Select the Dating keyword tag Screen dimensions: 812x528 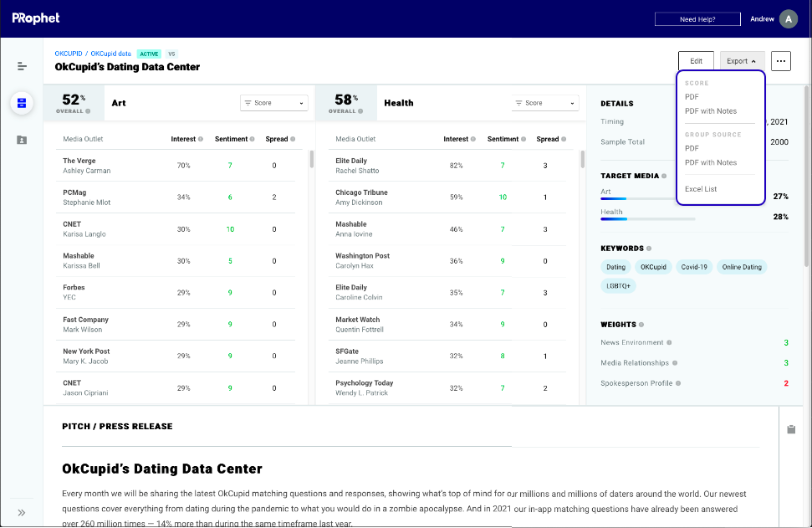615,268
